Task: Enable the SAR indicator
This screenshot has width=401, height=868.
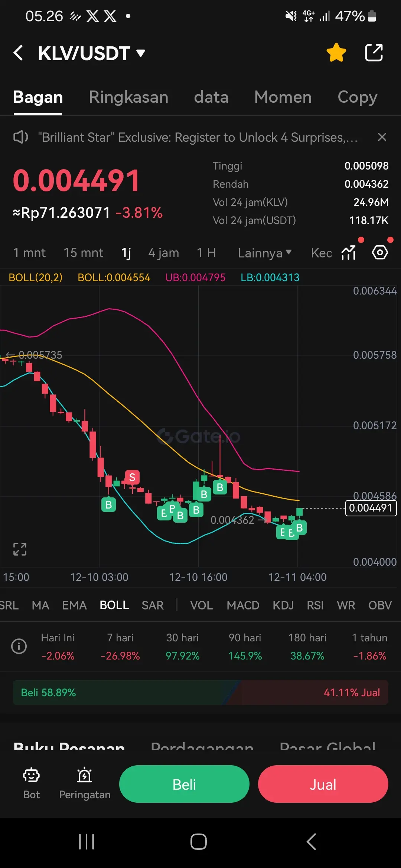Action: click(153, 605)
